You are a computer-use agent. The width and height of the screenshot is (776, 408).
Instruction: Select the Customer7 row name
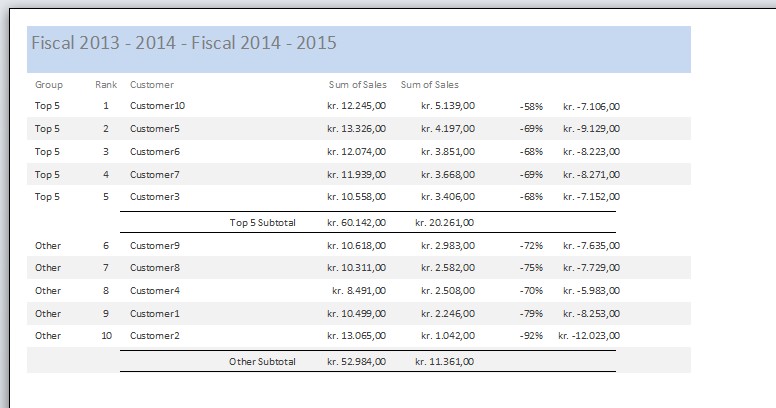pyautogui.click(x=155, y=174)
